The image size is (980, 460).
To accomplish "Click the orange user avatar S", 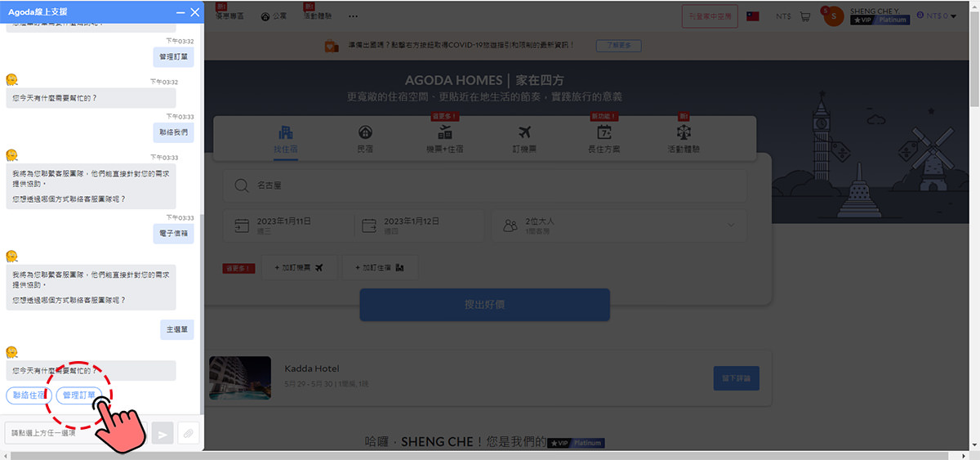I will coord(831,16).
